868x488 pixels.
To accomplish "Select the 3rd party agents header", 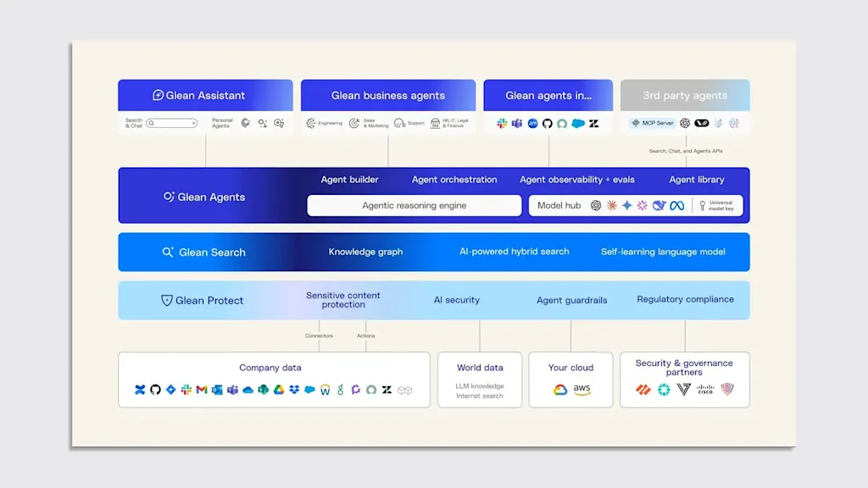I will (x=685, y=95).
